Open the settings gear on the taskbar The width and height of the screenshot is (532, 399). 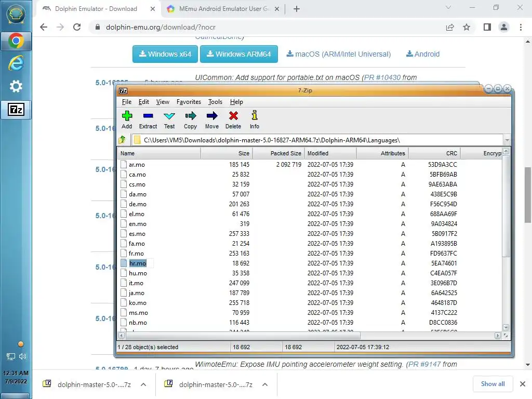pyautogui.click(x=16, y=86)
